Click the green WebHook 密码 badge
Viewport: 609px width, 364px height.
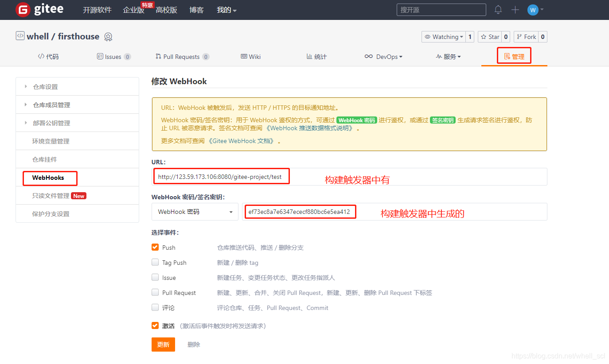(357, 120)
